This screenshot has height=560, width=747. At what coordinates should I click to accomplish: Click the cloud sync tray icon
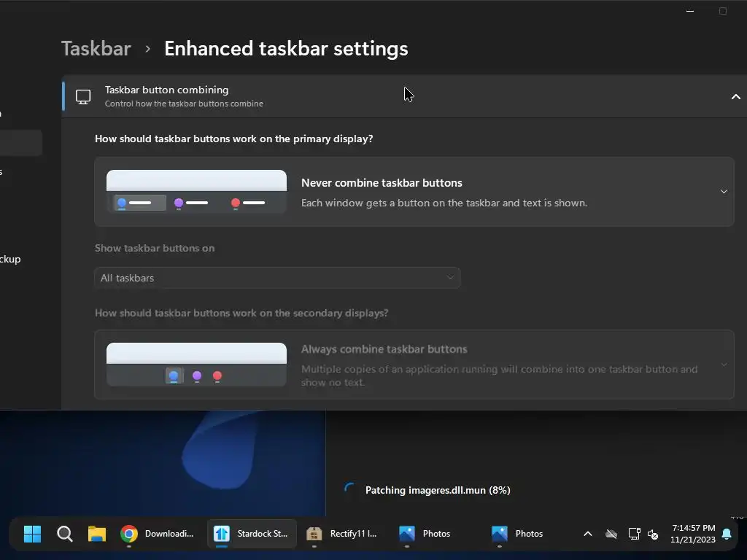click(611, 534)
